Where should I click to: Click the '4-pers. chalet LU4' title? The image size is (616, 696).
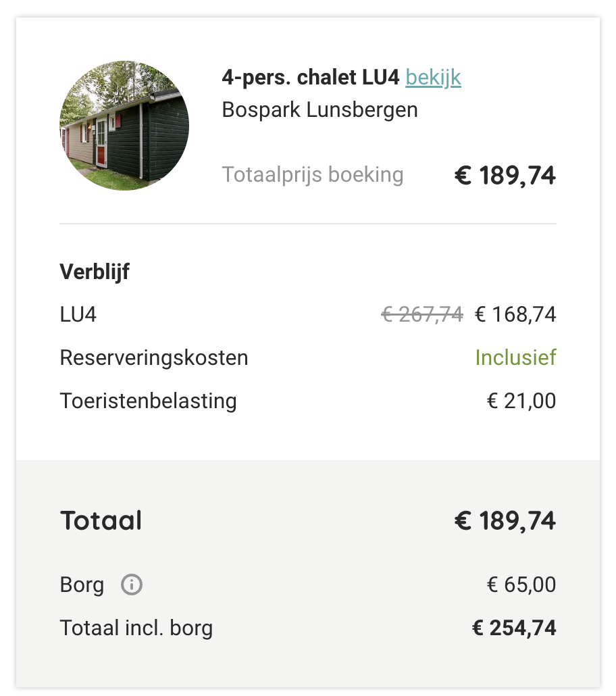[311, 77]
